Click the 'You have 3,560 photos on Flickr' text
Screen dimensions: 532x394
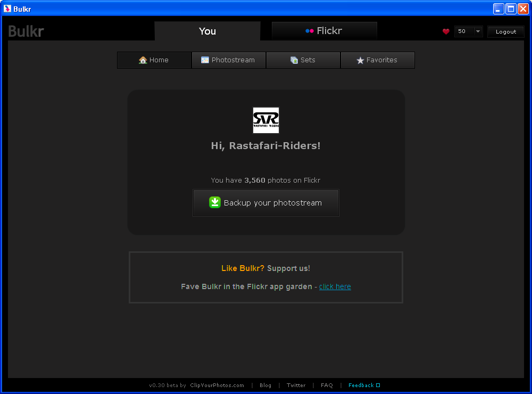coord(265,180)
